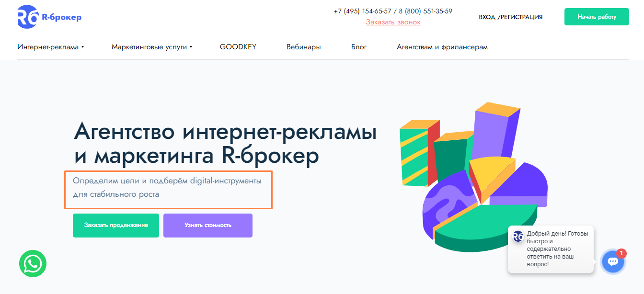The width and height of the screenshot is (644, 294).
Task: Go to the Вебинары section
Action: coord(304,47)
